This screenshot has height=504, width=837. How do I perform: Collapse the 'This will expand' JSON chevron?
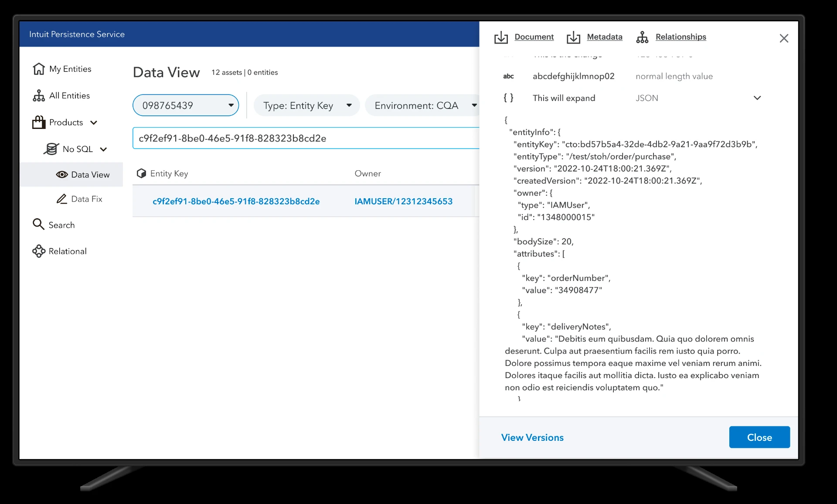(757, 98)
